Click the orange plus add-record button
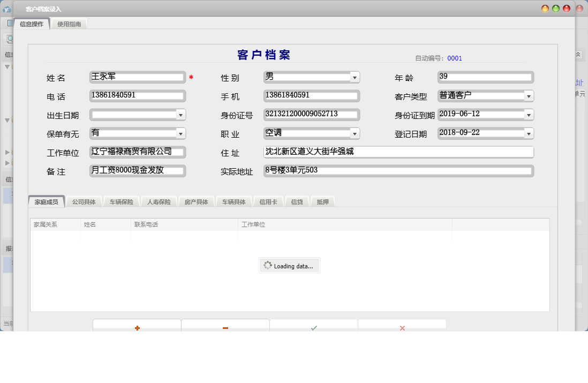The height and width of the screenshot is (383, 588). (x=137, y=327)
